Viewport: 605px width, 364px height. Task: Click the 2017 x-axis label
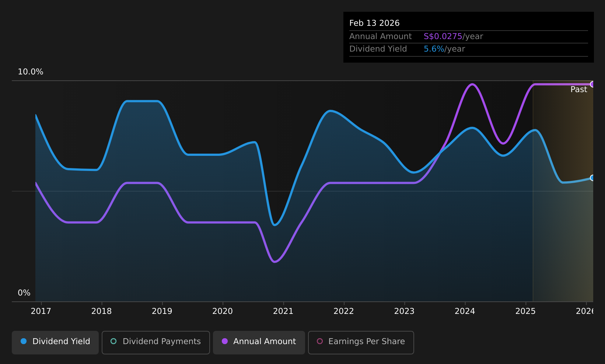(x=41, y=311)
